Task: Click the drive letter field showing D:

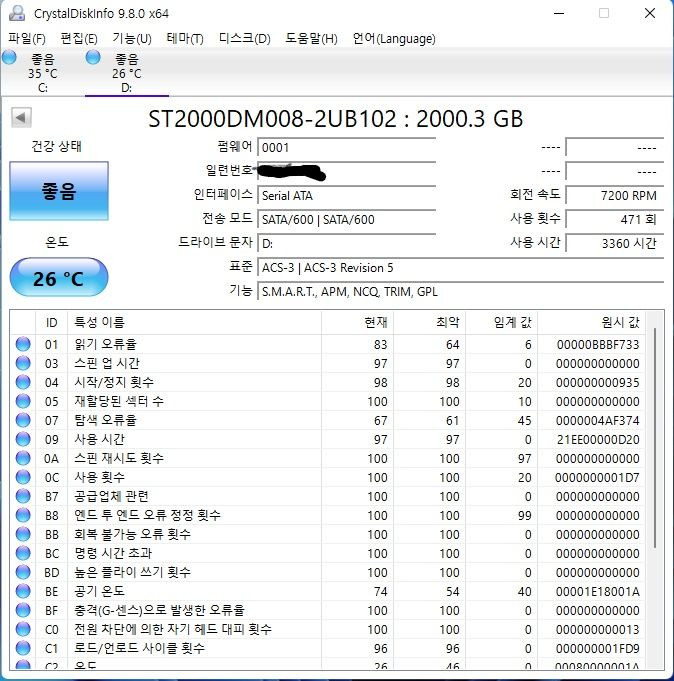Action: click(347, 243)
